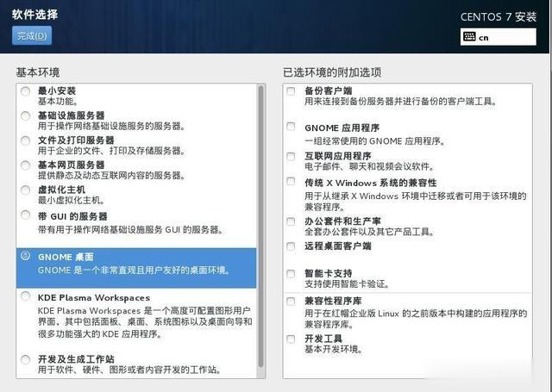This screenshot has width=552, height=392.
Task: Enable the 备份客户端 checkbox
Action: coord(291,91)
